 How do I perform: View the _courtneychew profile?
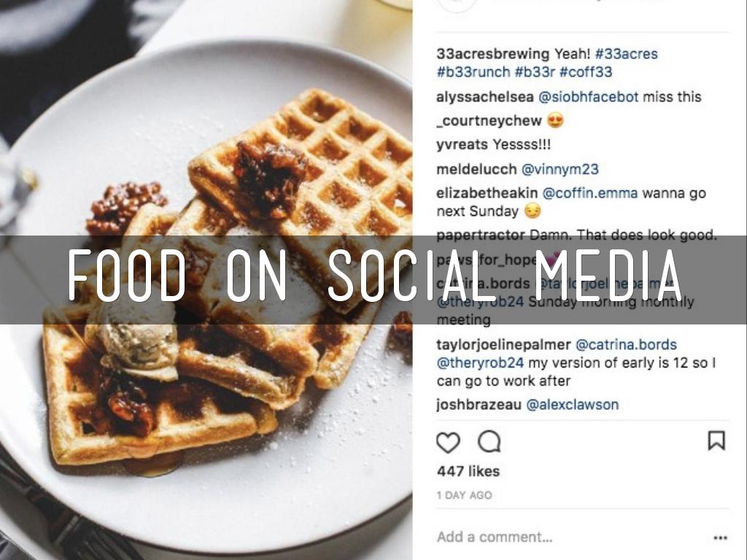point(489,121)
